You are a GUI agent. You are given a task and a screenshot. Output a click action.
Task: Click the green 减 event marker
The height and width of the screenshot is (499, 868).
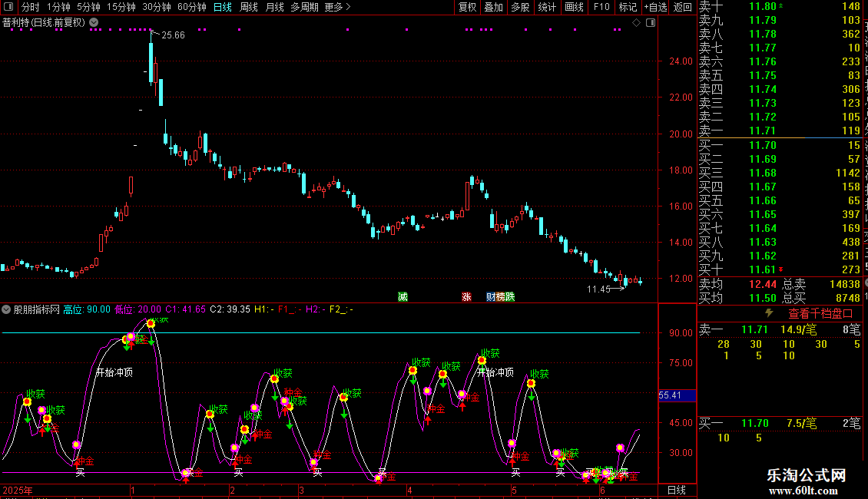[403, 296]
